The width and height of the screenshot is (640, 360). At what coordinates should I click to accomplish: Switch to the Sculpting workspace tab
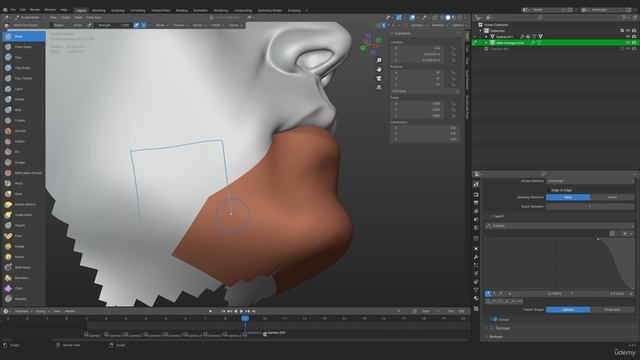118,10
